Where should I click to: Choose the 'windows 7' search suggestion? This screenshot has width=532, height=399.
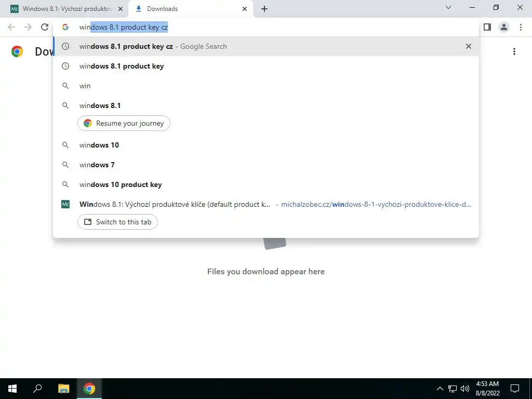pos(266,165)
